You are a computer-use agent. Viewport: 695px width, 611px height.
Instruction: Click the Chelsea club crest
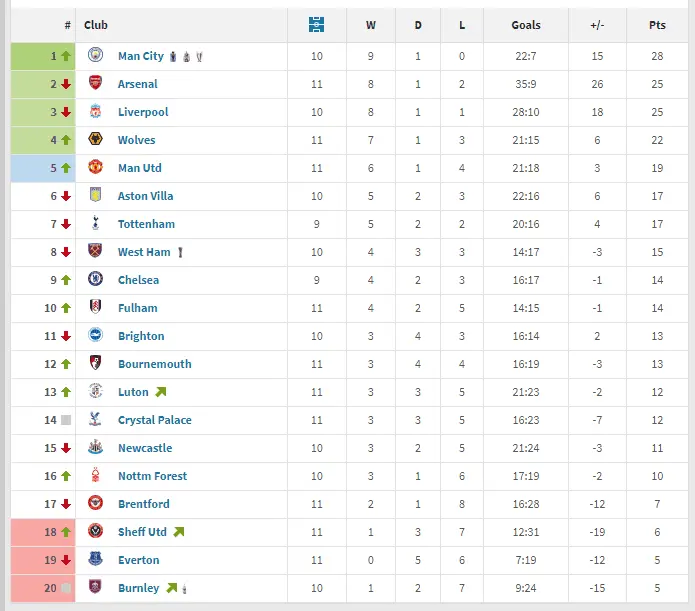pyautogui.click(x=95, y=280)
